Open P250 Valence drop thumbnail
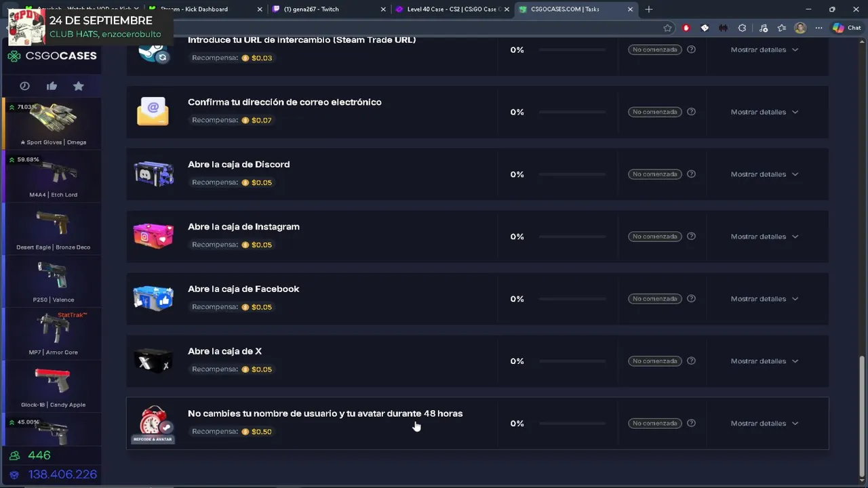Image resolution: width=868 pixels, height=488 pixels. tap(53, 281)
